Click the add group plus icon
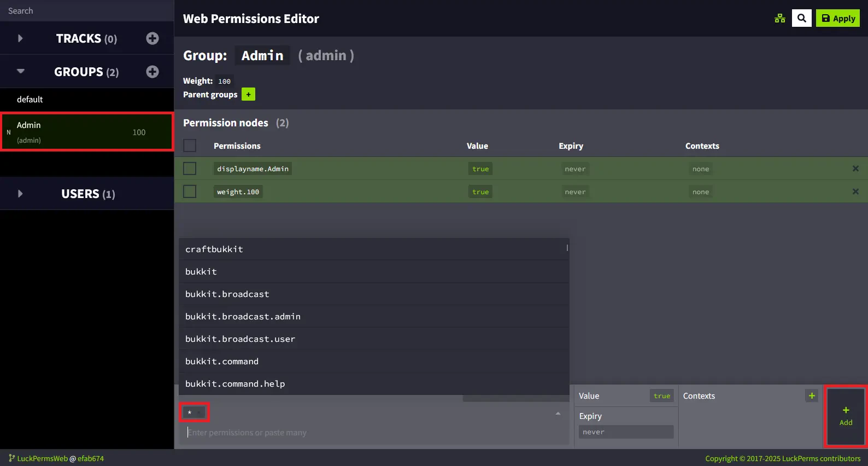Viewport: 868px width, 466px height. pyautogui.click(x=153, y=72)
